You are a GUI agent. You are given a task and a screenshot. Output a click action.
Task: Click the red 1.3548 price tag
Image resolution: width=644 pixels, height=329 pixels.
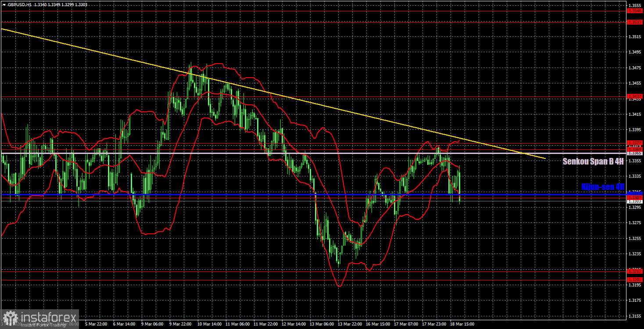click(635, 10)
